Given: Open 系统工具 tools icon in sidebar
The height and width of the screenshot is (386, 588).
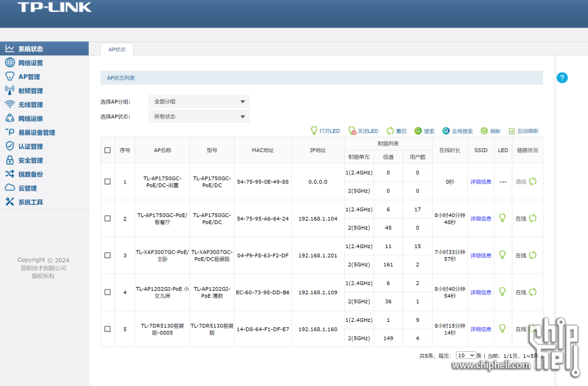Looking at the screenshot, I should pyautogui.click(x=10, y=201).
